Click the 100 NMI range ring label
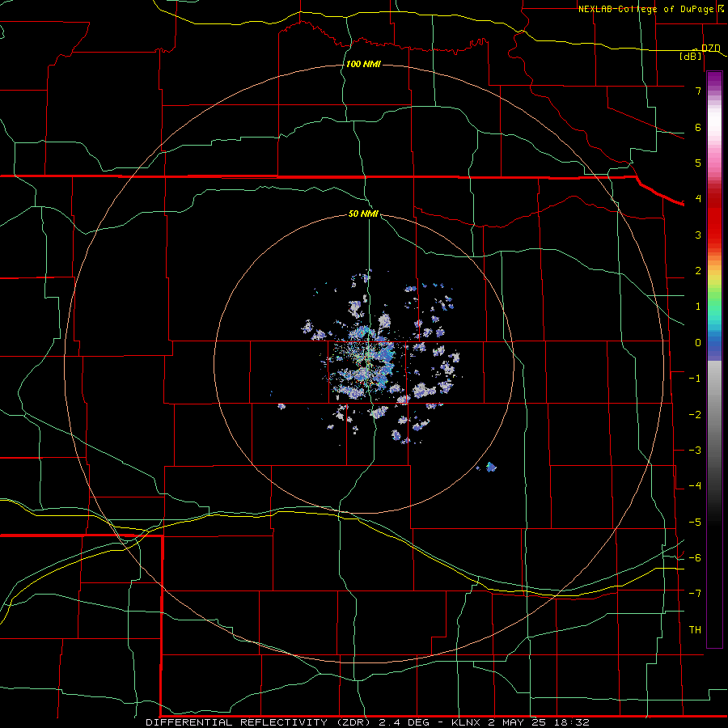The image size is (728, 728). (x=363, y=64)
